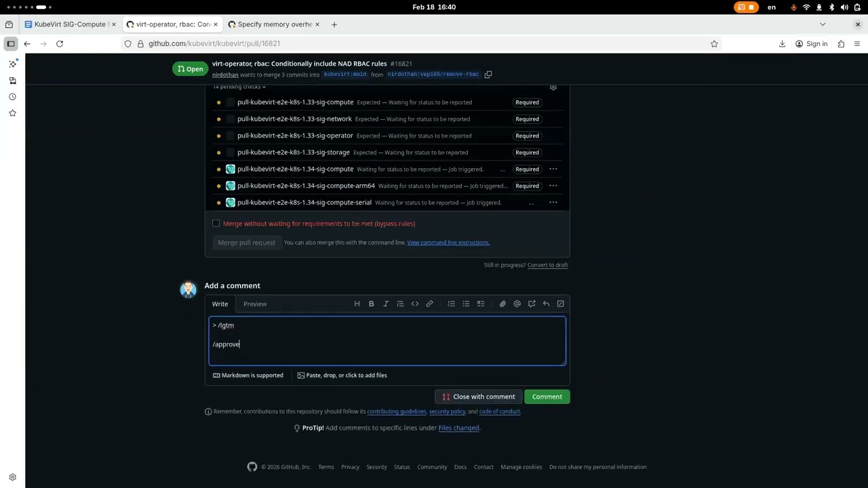Apply italic formatting in comment editor
This screenshot has width=868, height=488.
386,304
